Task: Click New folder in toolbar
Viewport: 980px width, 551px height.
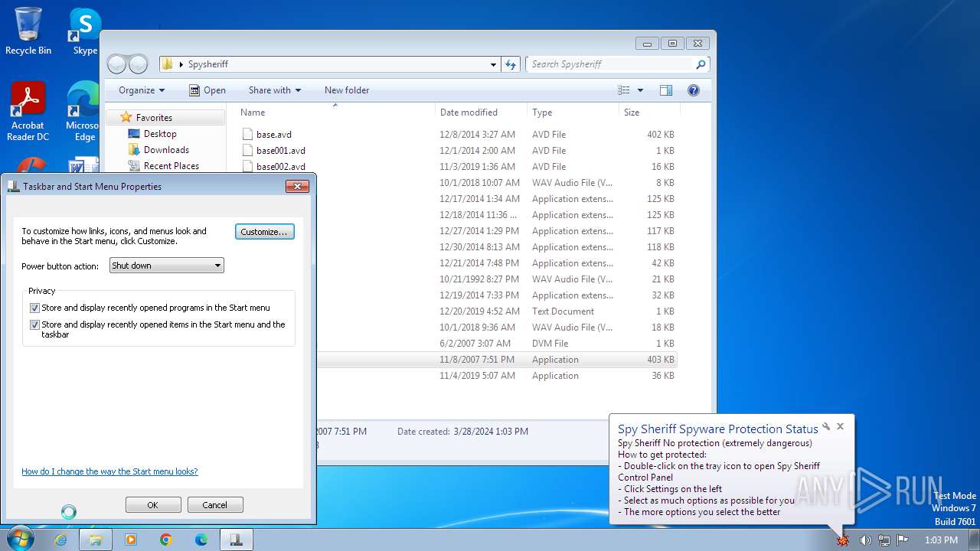Action: (347, 90)
